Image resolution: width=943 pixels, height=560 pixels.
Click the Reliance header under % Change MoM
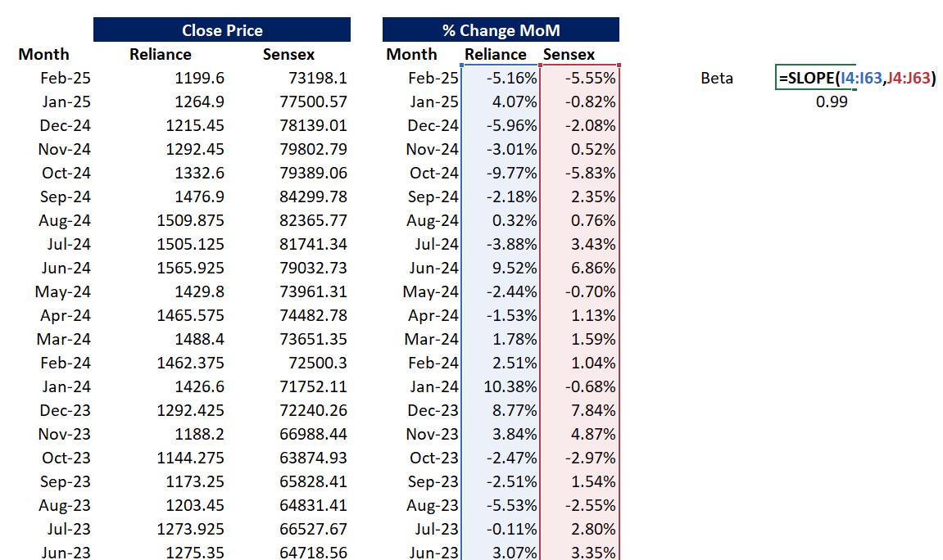coord(496,55)
